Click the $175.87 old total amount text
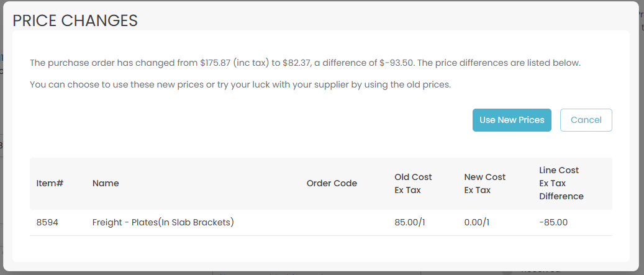 tap(215, 63)
